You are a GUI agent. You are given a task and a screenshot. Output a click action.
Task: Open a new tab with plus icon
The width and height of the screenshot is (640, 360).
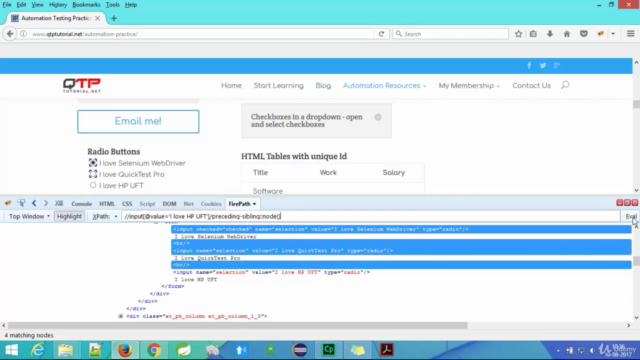[x=114, y=18]
